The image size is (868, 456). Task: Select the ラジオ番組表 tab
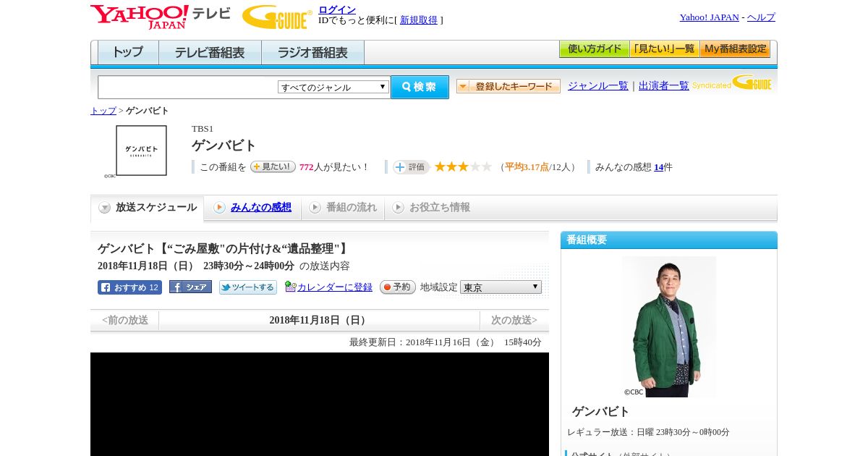(x=313, y=53)
